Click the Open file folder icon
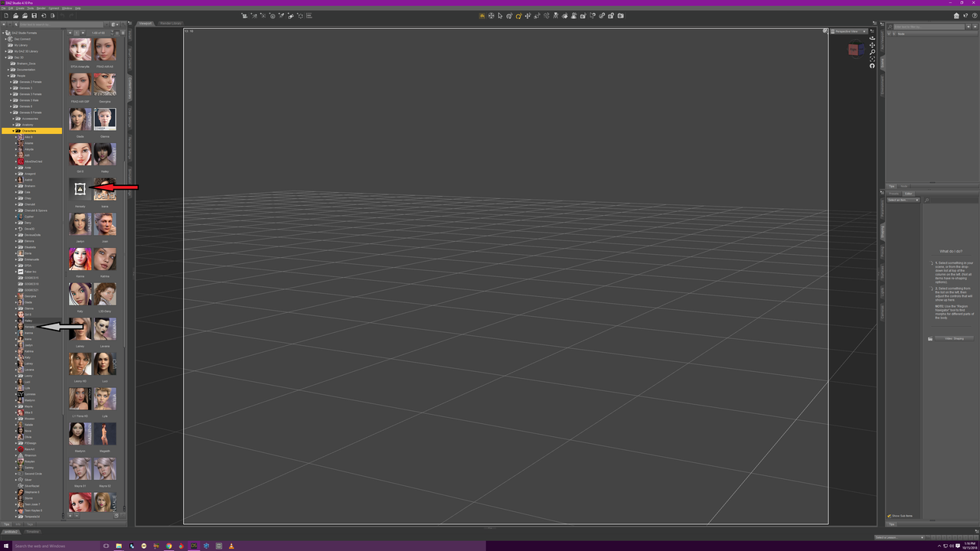This screenshot has height=551, width=980. [x=15, y=15]
